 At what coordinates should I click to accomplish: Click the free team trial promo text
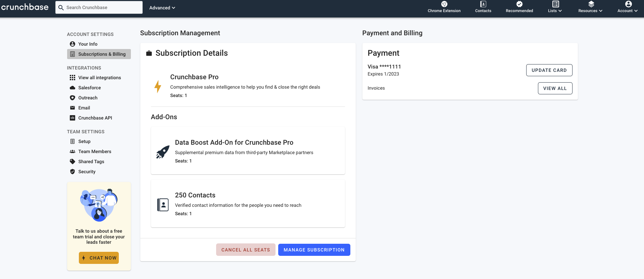click(x=99, y=237)
